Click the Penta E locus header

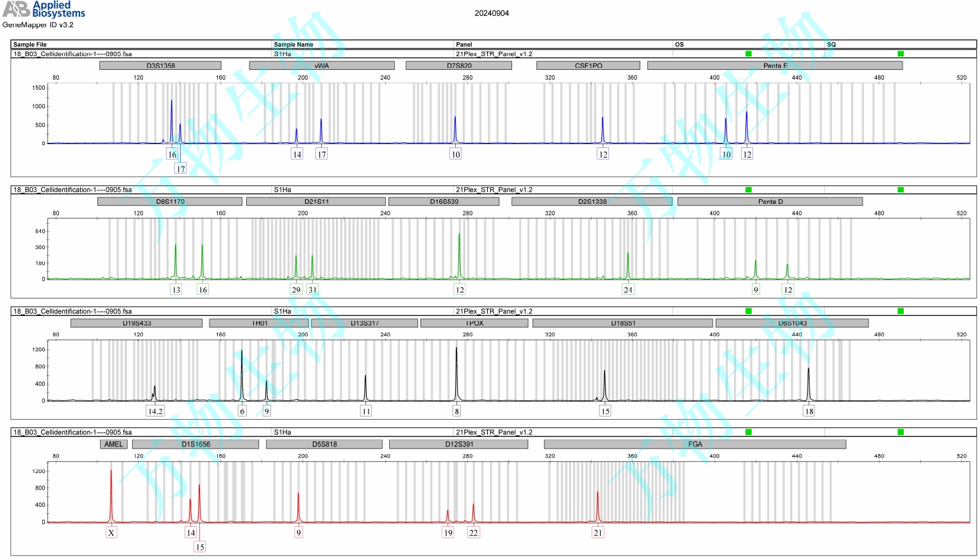[774, 65]
